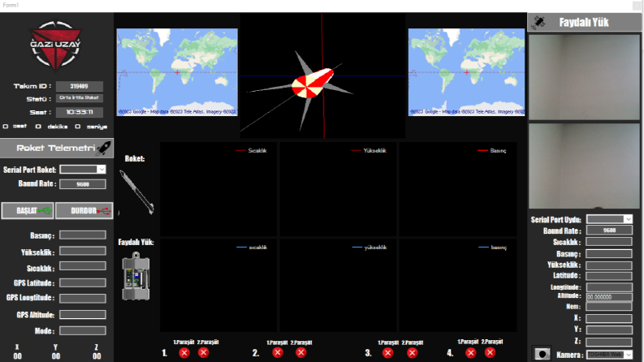Screen dimensions: 644x362
Task: Click group 1's 2.Paraşüt red X indicator
Action: tap(203, 352)
